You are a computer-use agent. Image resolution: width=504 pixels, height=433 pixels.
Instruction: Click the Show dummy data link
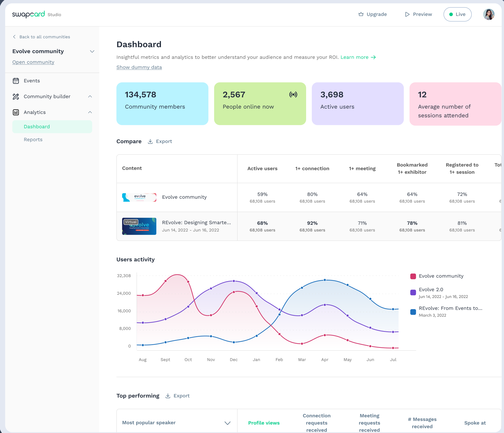[x=139, y=67]
